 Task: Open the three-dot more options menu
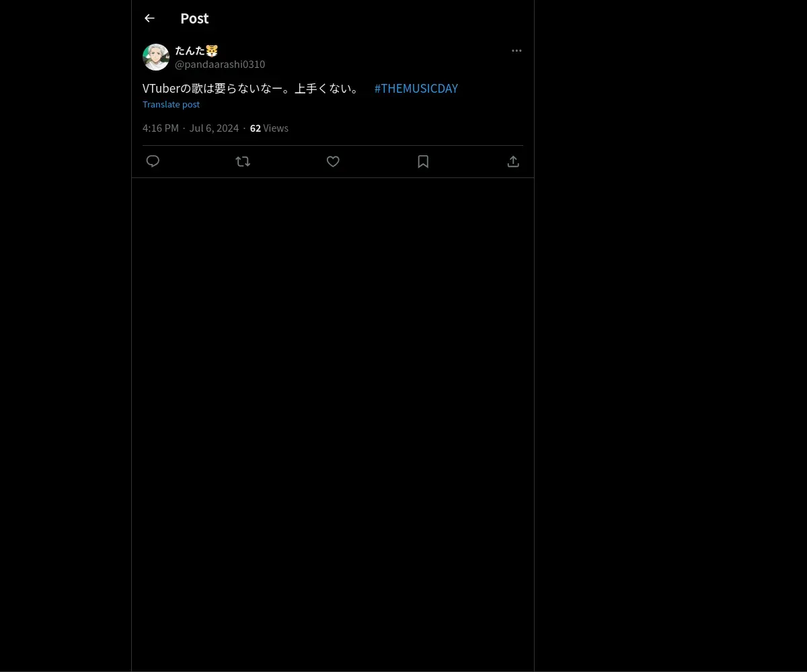pyautogui.click(x=516, y=50)
